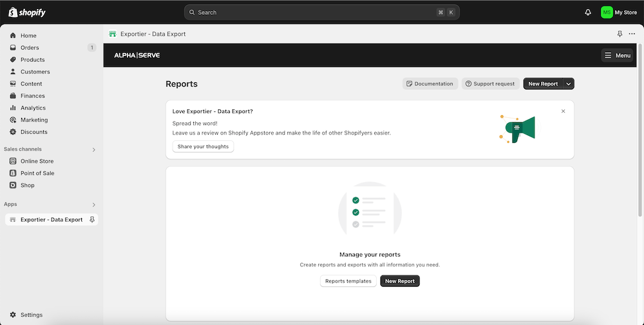Screen dimensions: 644x325
Task: Click the Reports templates button
Action: pyautogui.click(x=348, y=281)
